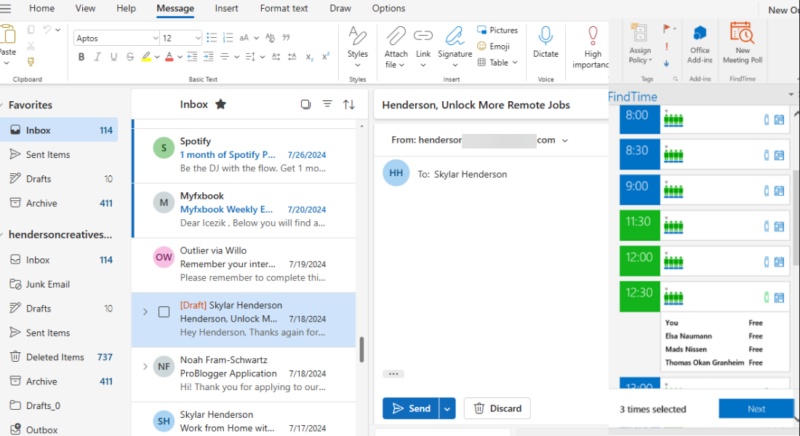Viewport: 800px width, 436px height.
Task: Insert Pictures into message
Action: (497, 30)
